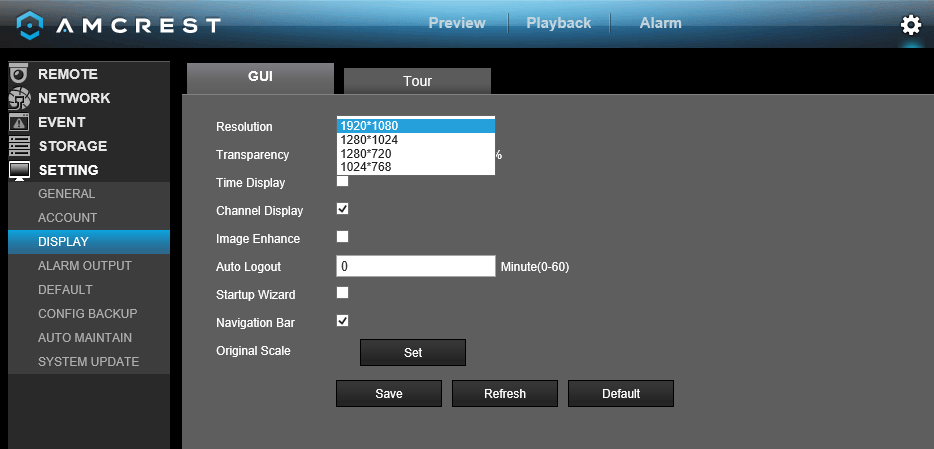Switch to the GUI tab
The image size is (934, 449).
click(x=260, y=78)
